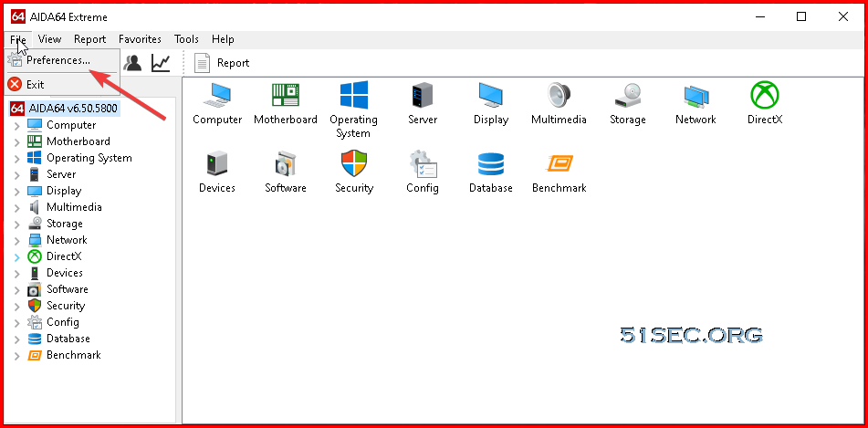Viewport: 868px width, 428px height.
Task: Open the Security shield icon in main pane
Action: click(354, 164)
